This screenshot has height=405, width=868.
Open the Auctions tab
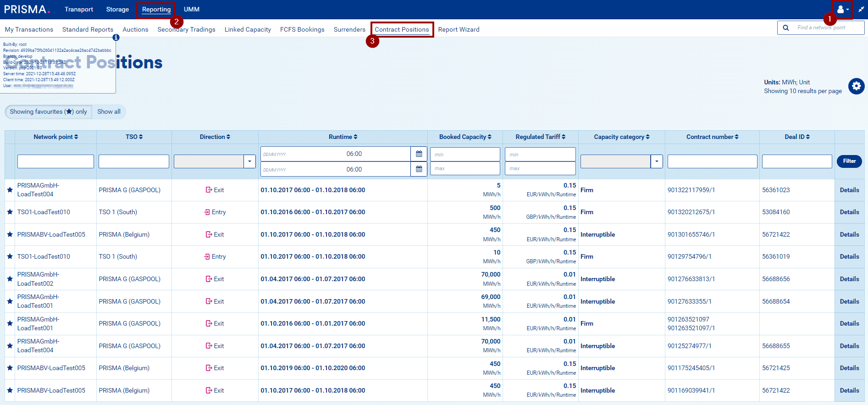coord(135,29)
